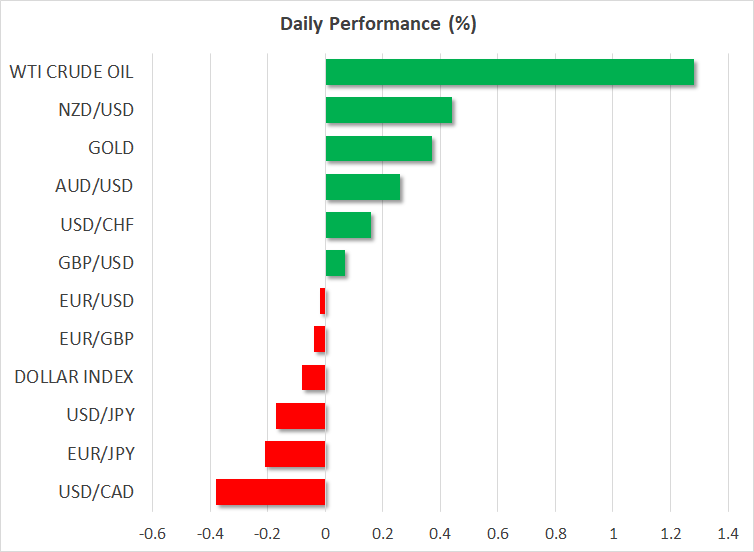
Task: Select the USD/JPY red bar
Action: click(x=301, y=415)
